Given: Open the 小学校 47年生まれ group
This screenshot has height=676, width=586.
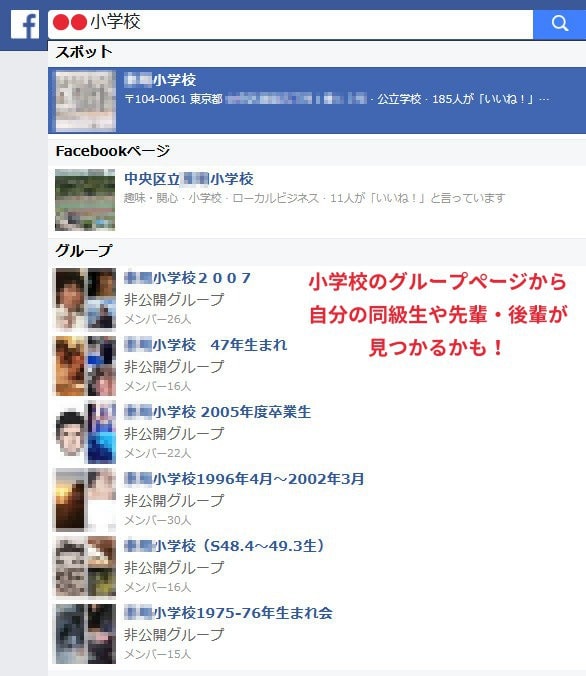Looking at the screenshot, I should 205,345.
